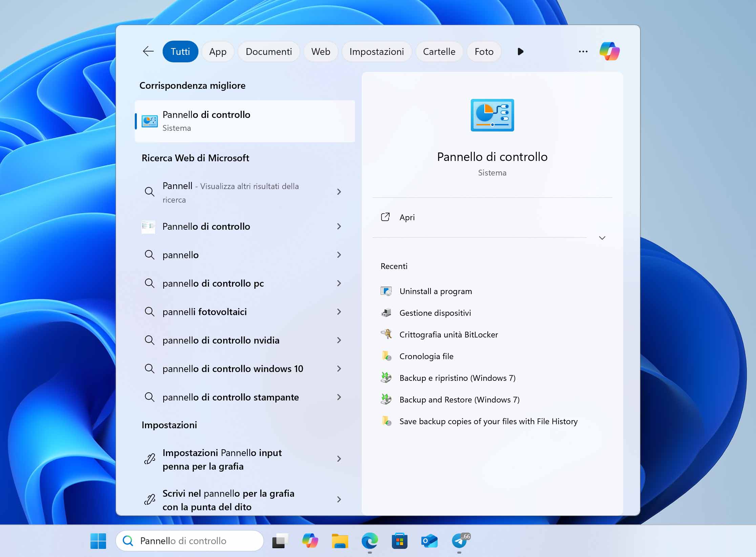This screenshot has height=557, width=756.
Task: Click the Apri open-external icon
Action: (x=385, y=217)
